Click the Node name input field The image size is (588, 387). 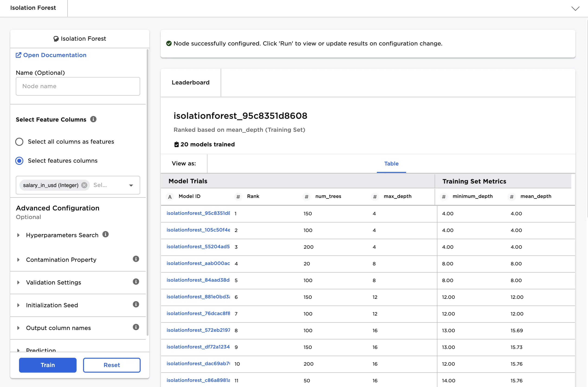[x=78, y=86]
